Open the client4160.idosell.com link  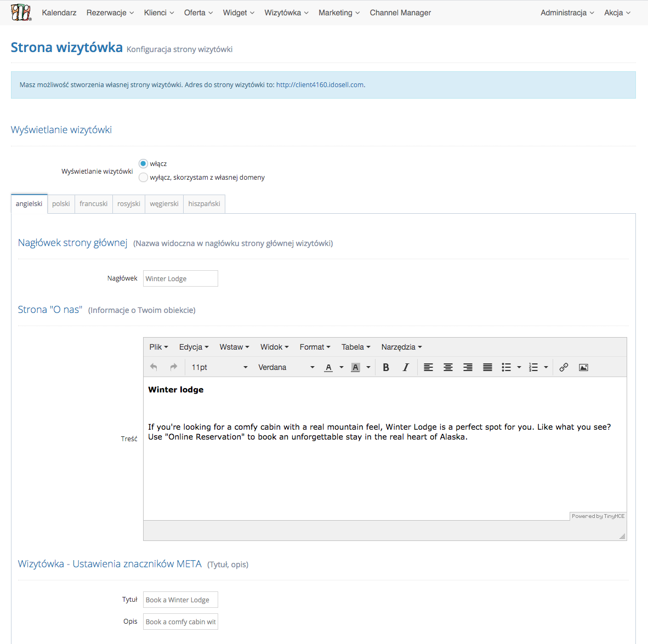(x=320, y=85)
